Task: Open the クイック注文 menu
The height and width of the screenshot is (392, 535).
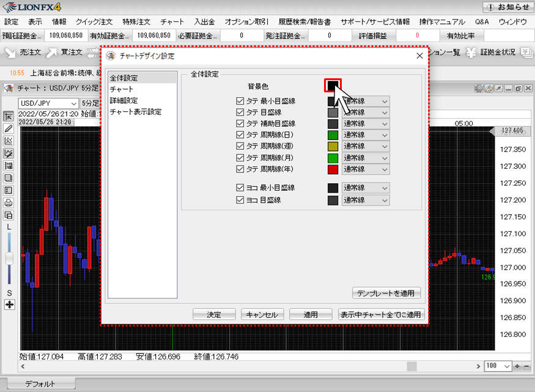Action: [x=94, y=22]
